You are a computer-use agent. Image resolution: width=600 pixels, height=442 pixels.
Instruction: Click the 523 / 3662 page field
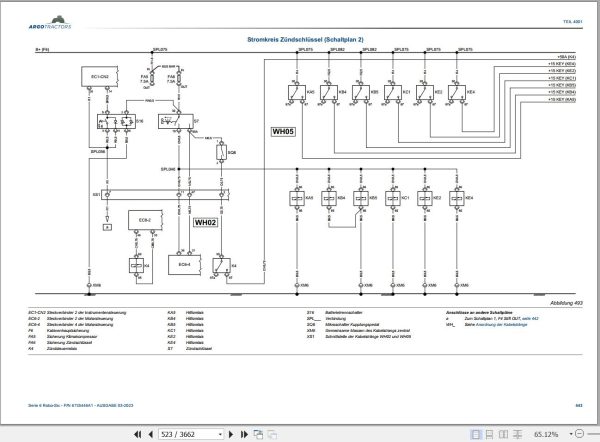click(188, 434)
